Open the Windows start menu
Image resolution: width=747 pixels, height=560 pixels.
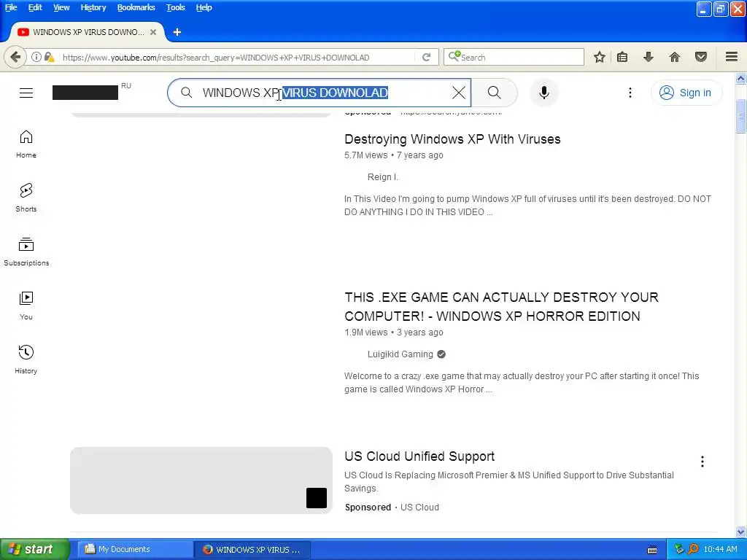35,550
